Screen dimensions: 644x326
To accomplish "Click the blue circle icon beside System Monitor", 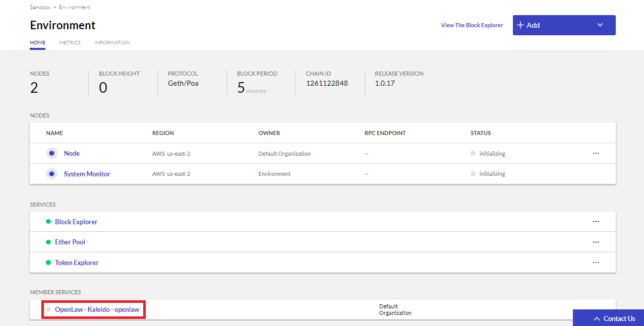I will click(51, 174).
